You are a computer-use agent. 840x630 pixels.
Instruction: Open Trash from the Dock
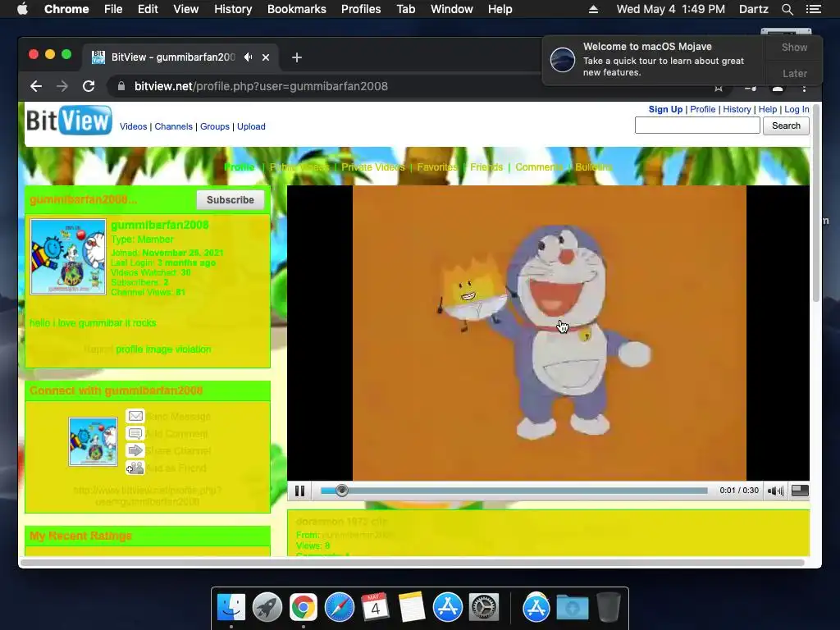point(608,608)
